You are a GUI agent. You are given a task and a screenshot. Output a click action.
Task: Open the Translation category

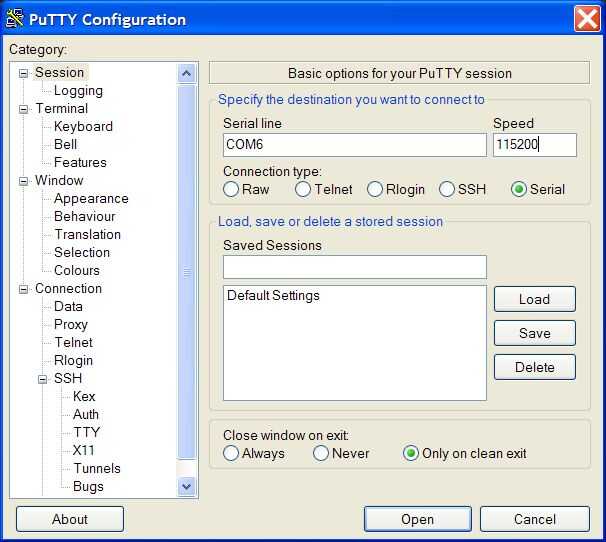coord(87,234)
